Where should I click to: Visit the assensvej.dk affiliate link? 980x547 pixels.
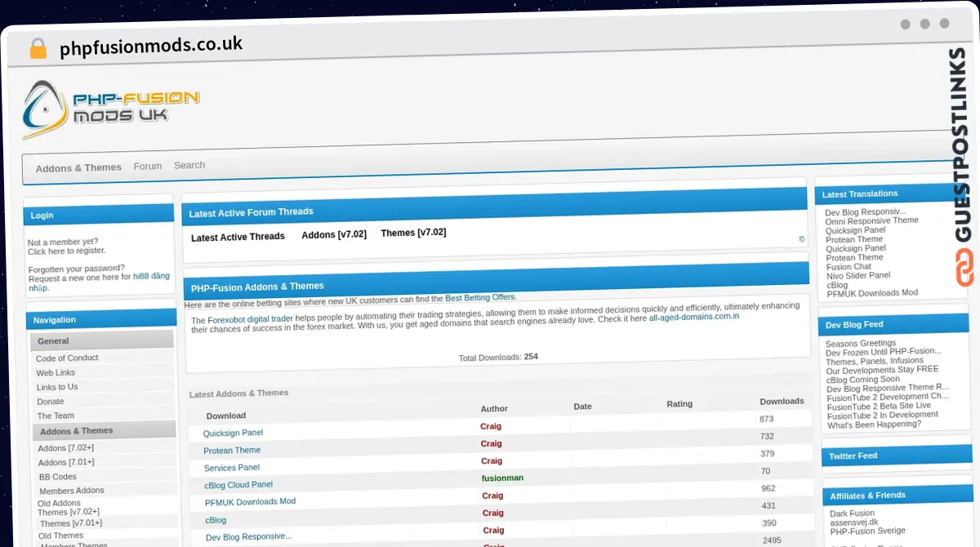pyautogui.click(x=854, y=522)
